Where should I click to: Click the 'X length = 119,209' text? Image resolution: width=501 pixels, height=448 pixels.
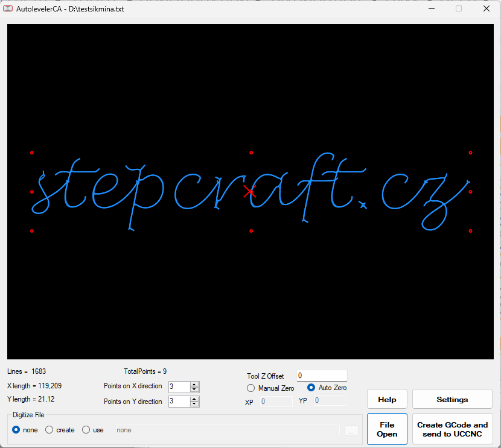(34, 386)
